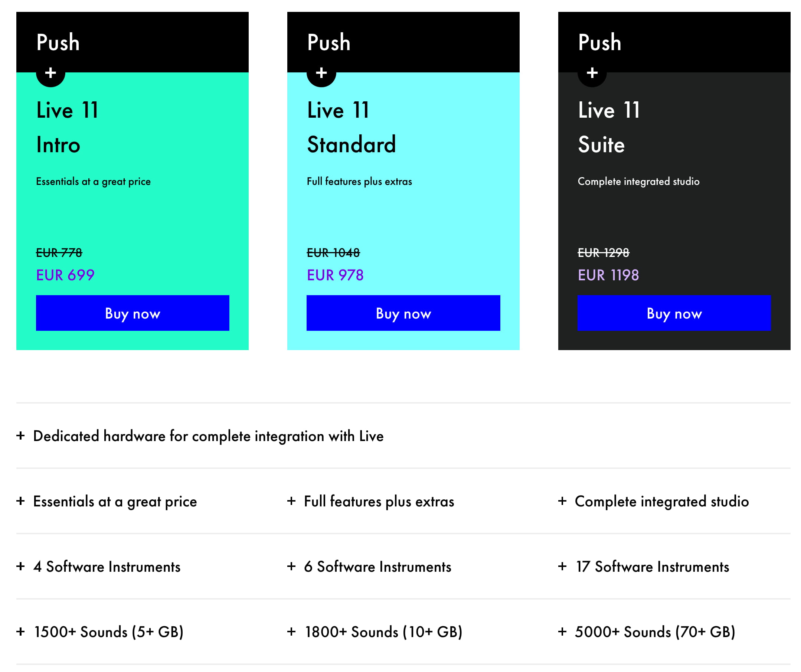
Task: Expand the 5000+ Sounds (70+ GB) row
Action: click(x=562, y=632)
